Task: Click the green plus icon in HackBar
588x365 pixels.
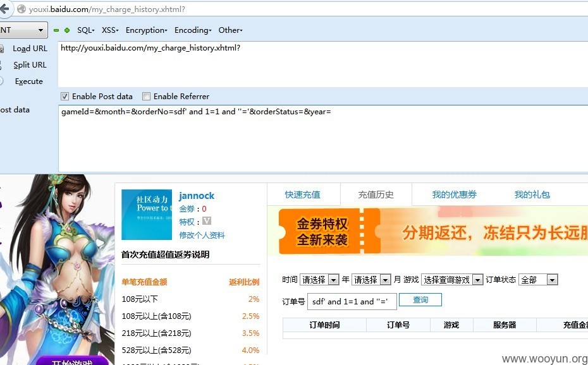Action: [67, 30]
